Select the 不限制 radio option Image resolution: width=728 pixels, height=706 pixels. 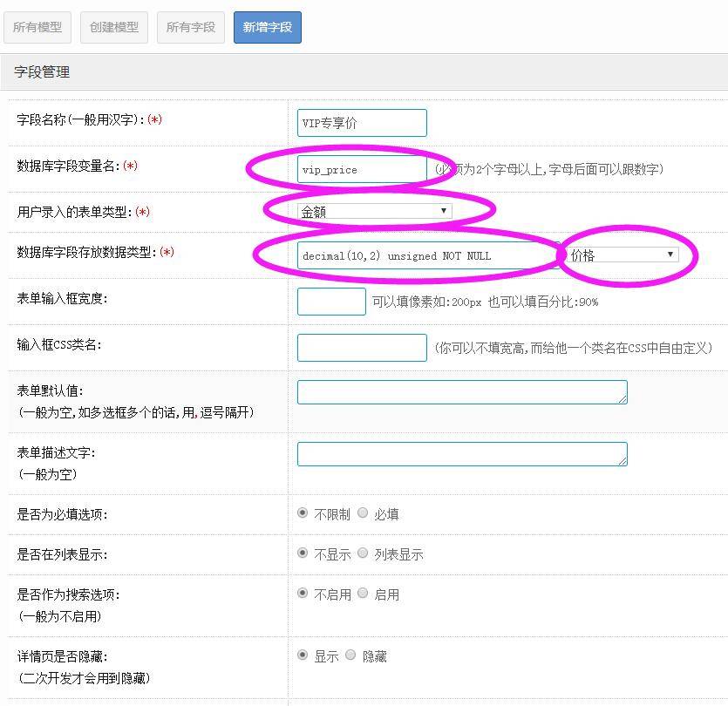[303, 513]
